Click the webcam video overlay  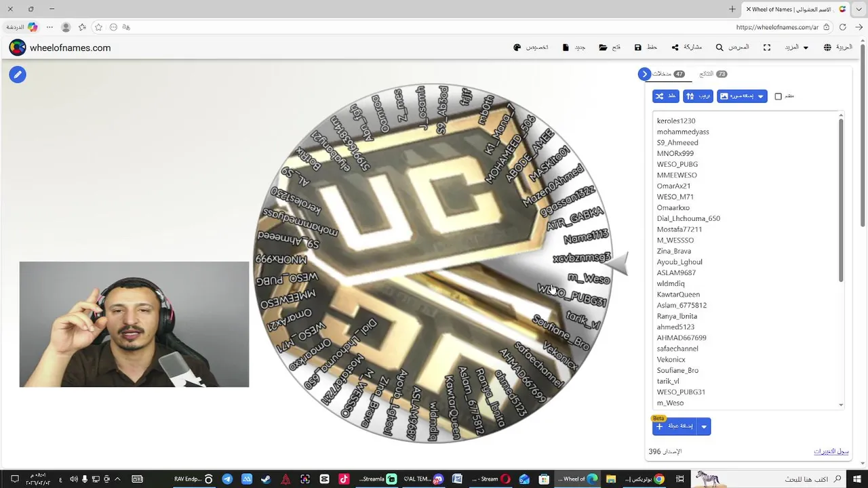[x=134, y=325]
